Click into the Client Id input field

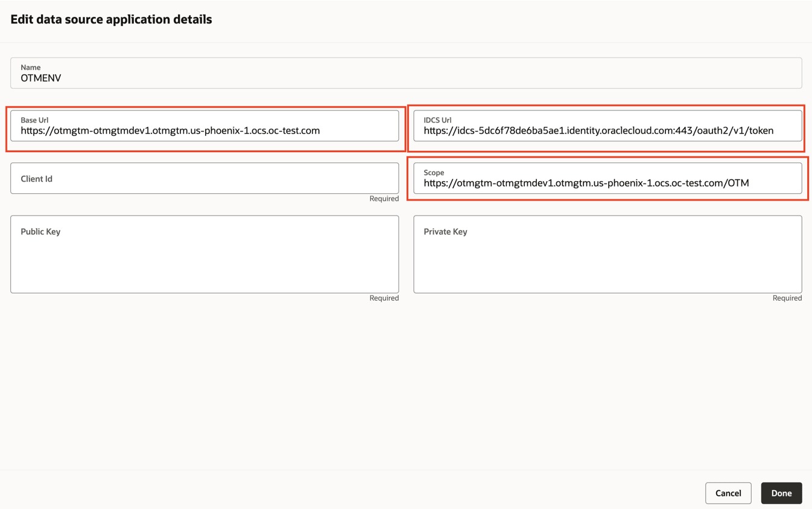pyautogui.click(x=205, y=179)
